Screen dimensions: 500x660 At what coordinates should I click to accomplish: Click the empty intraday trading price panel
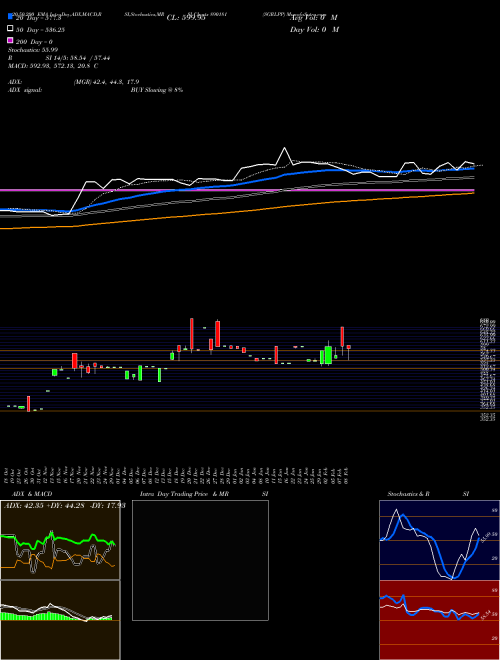pos(200,560)
